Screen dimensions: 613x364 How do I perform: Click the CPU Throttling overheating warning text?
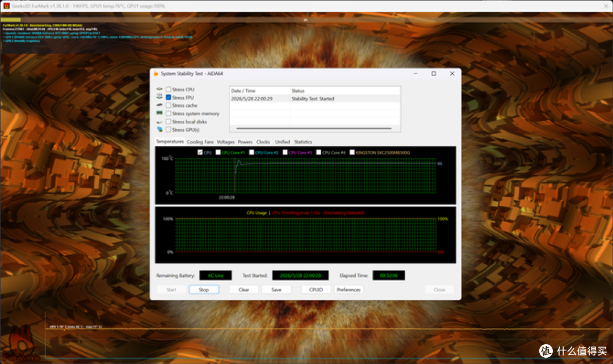pos(318,213)
